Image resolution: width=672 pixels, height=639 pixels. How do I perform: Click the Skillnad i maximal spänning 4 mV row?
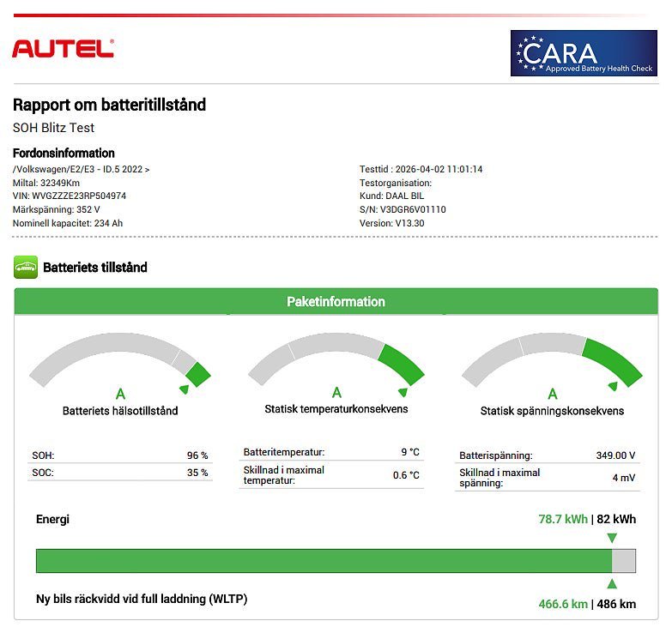(547, 478)
